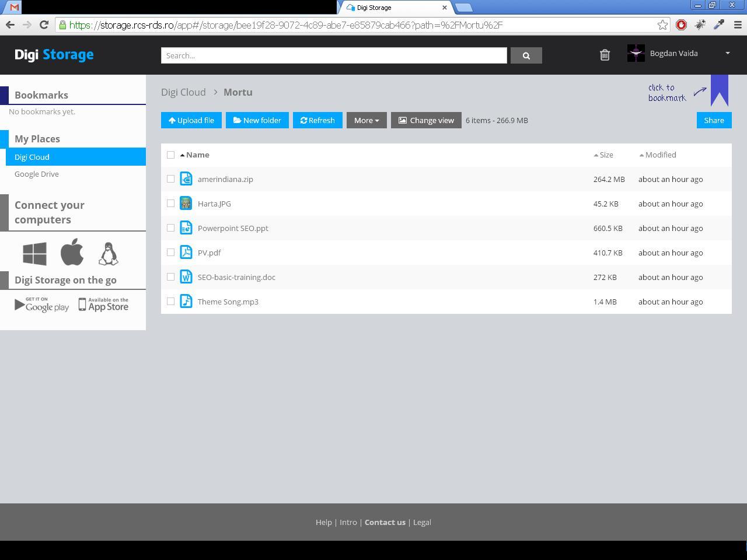
Task: Open the Google Play store badge
Action: tap(42, 304)
